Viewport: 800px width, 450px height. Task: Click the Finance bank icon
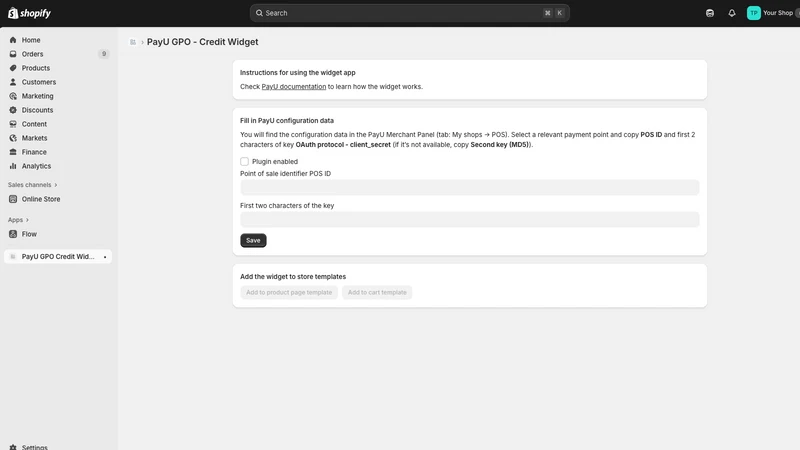pyautogui.click(x=13, y=152)
